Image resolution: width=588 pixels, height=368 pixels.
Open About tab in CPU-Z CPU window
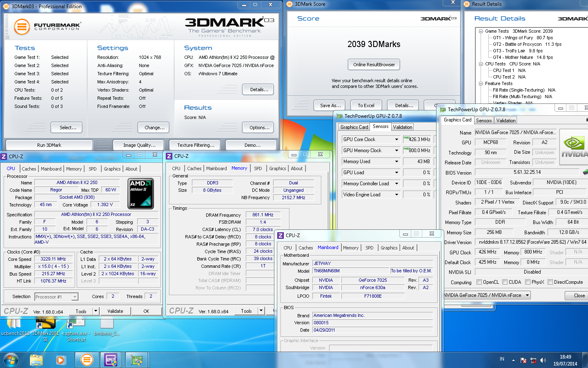click(x=131, y=169)
